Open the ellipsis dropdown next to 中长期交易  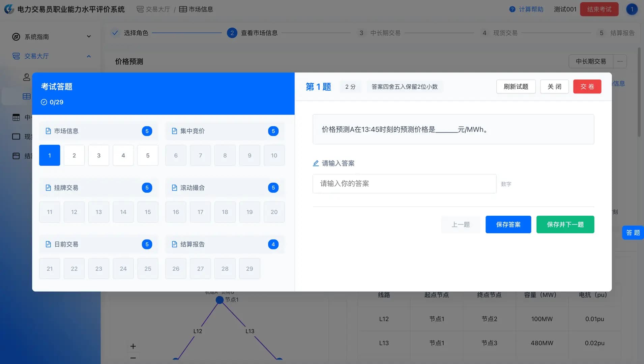tap(620, 61)
